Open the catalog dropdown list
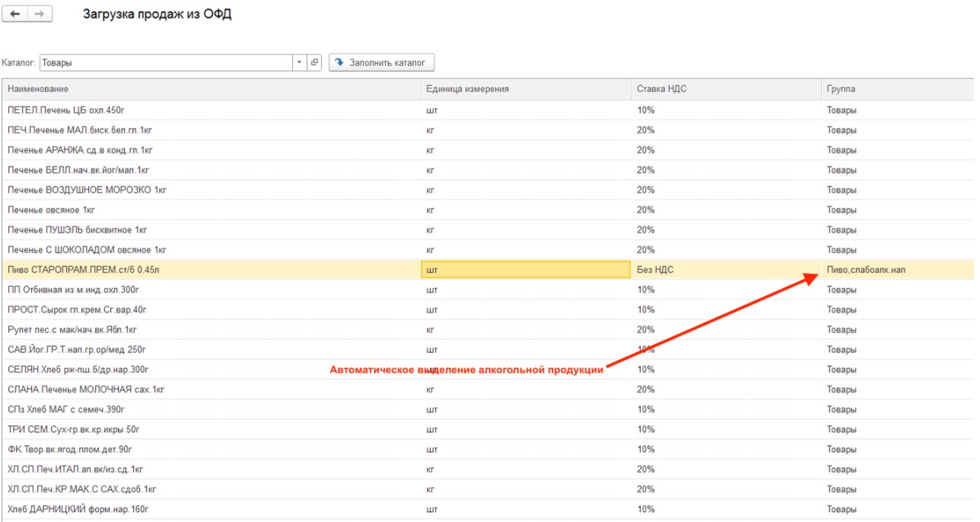 (x=299, y=62)
